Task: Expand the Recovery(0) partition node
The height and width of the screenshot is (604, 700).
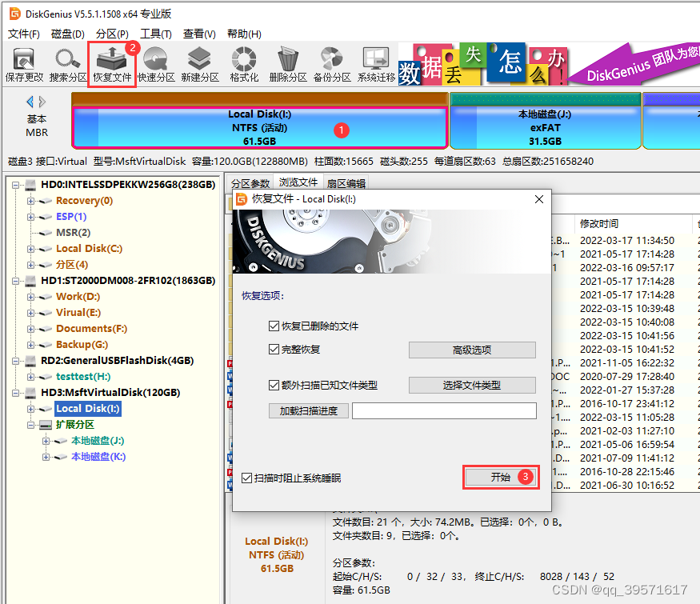Action: pyautogui.click(x=30, y=201)
